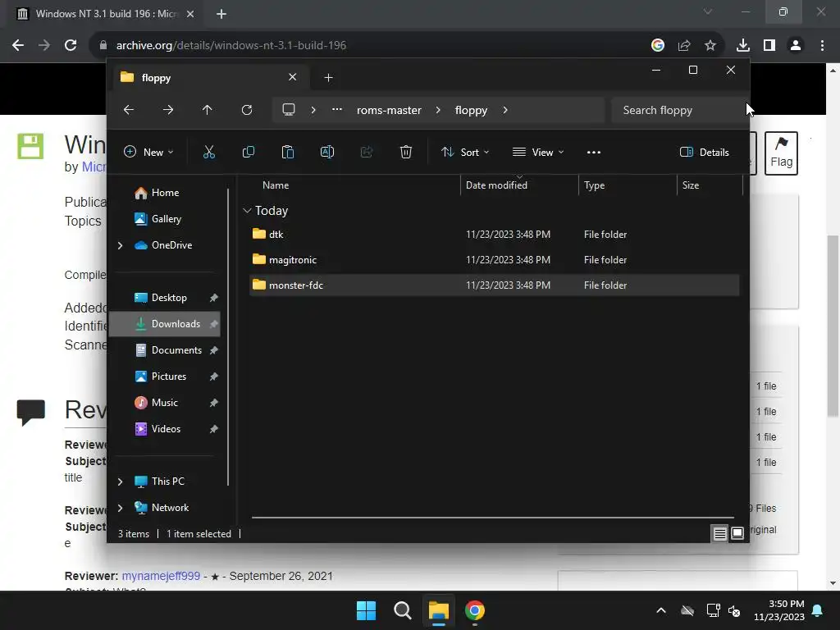Click the Copy icon in Explorer toolbar
Screen dimensions: 840x630
point(248,152)
